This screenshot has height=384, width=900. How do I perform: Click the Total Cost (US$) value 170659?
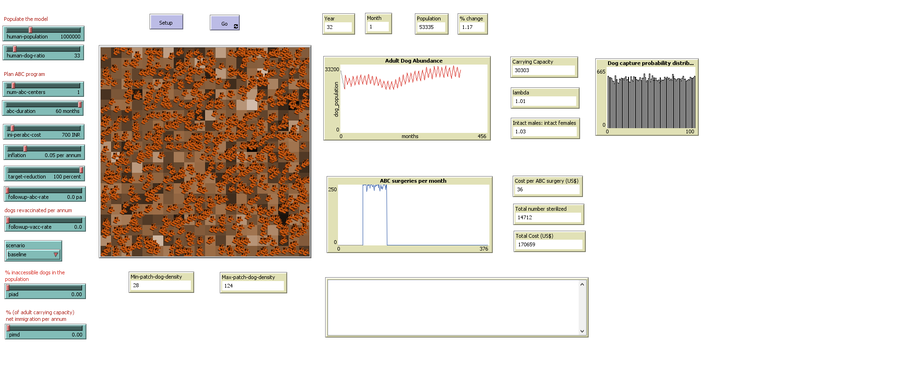549,245
